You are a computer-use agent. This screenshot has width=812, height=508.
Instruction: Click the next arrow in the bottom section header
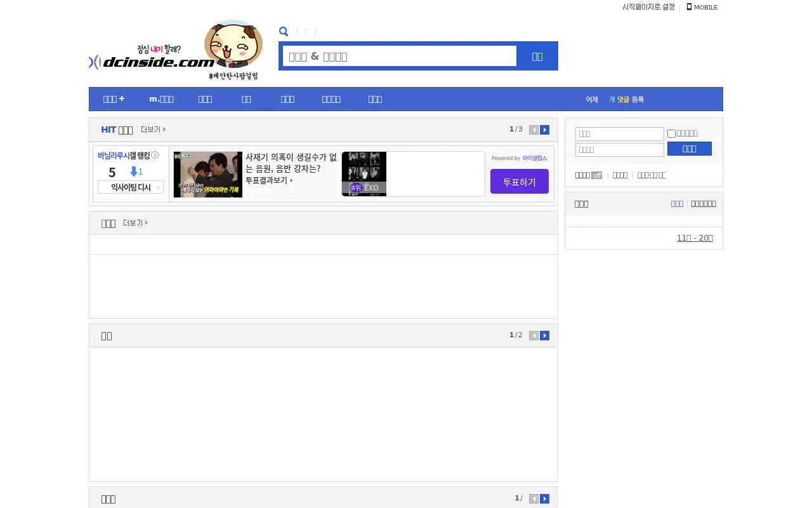click(x=545, y=498)
